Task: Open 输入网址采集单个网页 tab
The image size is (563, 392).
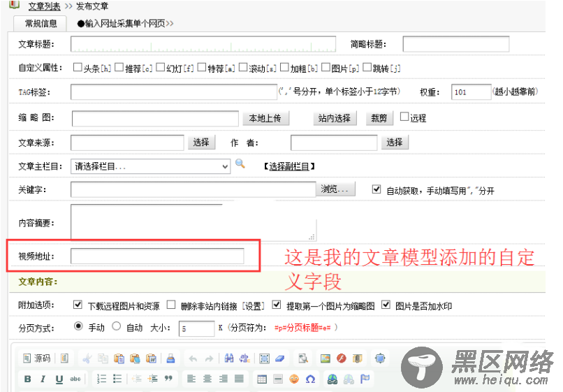Action: (125, 23)
